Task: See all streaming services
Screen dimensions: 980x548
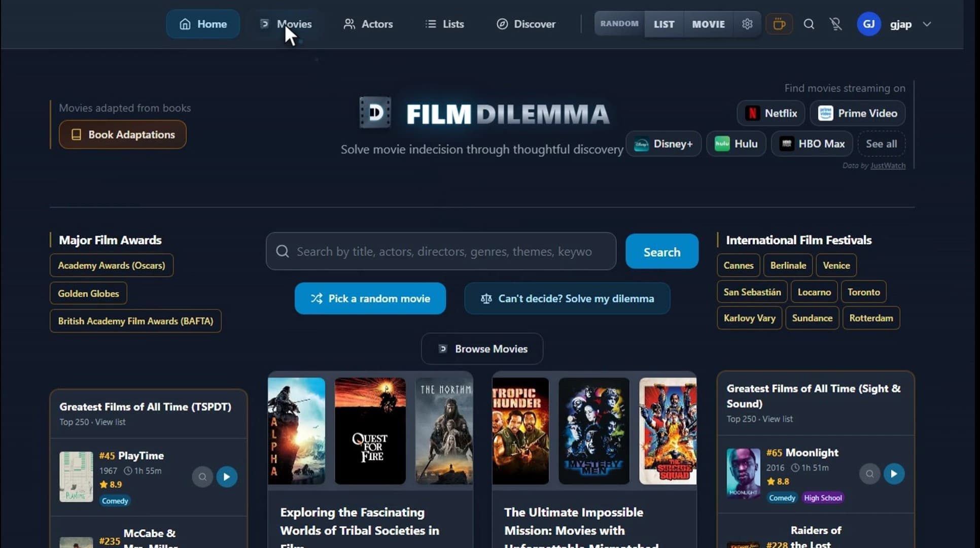Action: coord(881,144)
